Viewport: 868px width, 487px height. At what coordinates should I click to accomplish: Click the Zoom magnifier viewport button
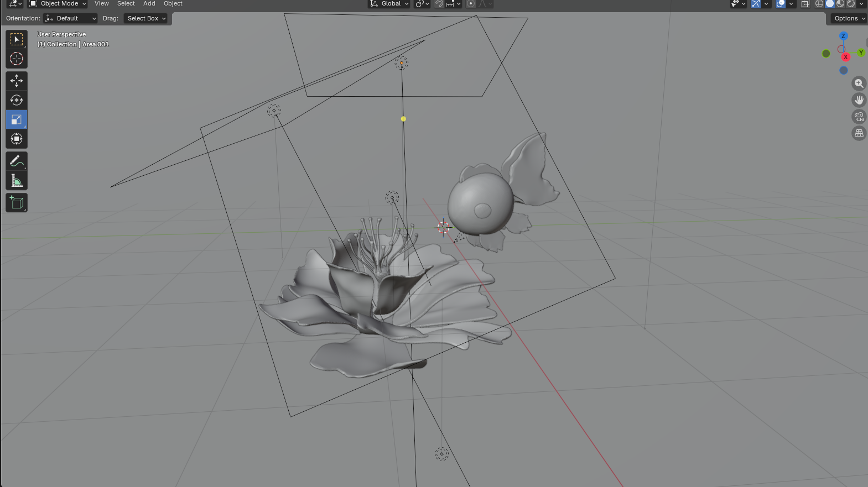pos(859,83)
